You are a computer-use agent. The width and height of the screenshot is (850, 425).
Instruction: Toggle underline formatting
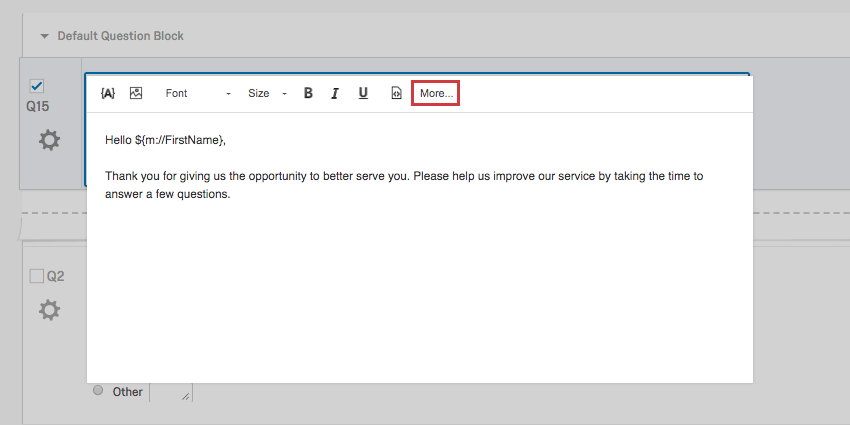click(363, 93)
